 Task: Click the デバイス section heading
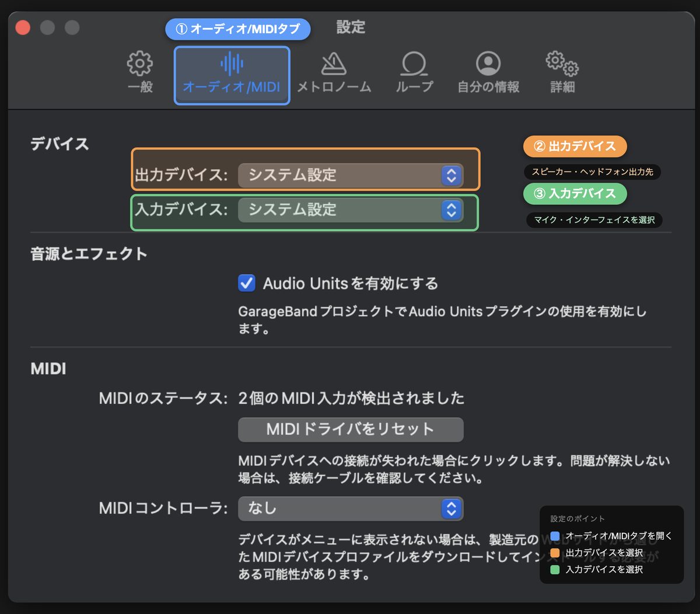(60, 144)
